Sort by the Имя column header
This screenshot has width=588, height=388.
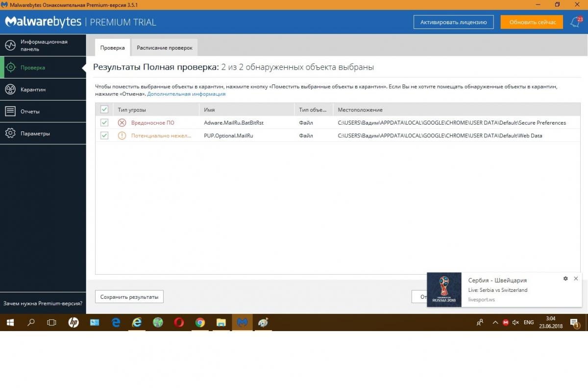246,110
